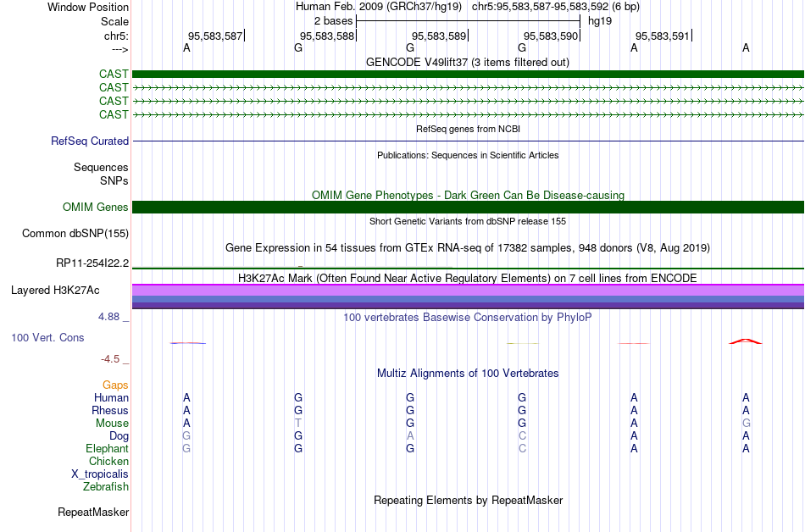Open "100 vertebrates Basewise Conservation by PhyloP" title
Image resolution: width=805 pixels, height=532 pixels.
click(x=468, y=318)
